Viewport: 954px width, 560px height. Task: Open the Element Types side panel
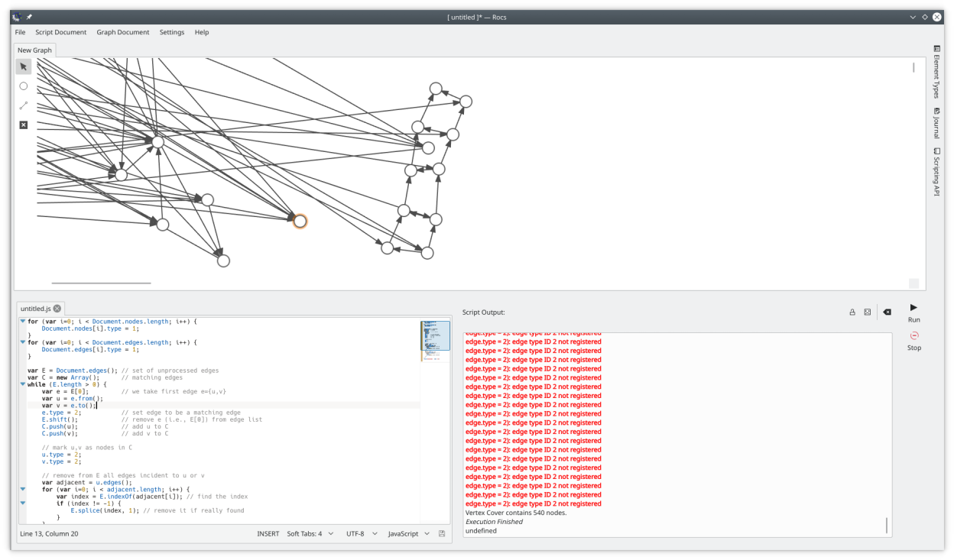936,72
